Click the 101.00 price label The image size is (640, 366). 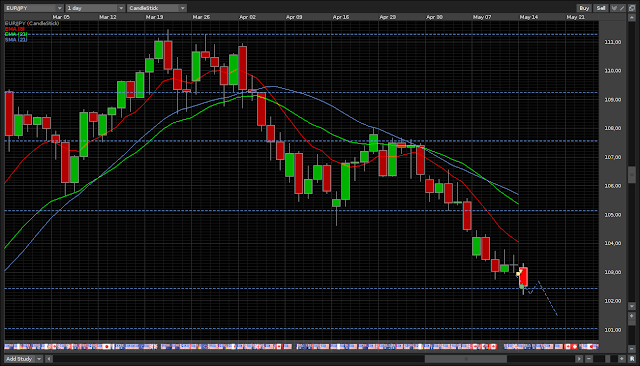(x=613, y=330)
